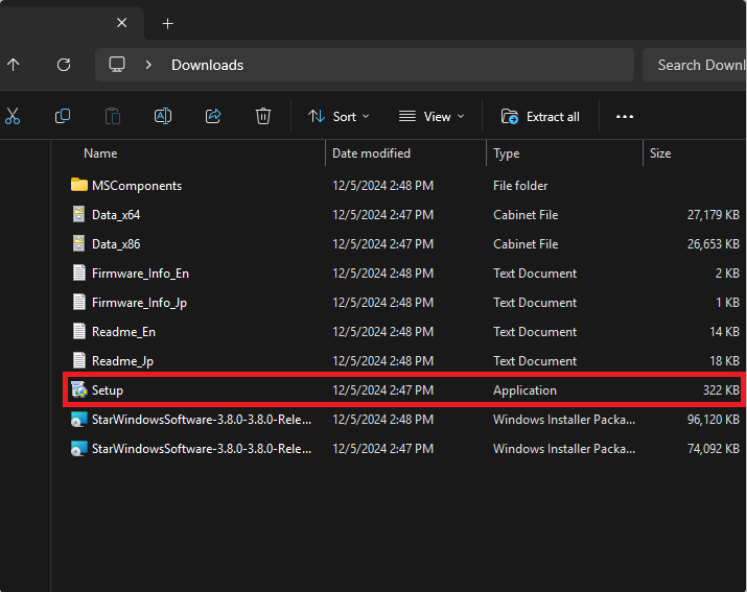
Task: Click the Cut scissors icon
Action: click(x=12, y=116)
